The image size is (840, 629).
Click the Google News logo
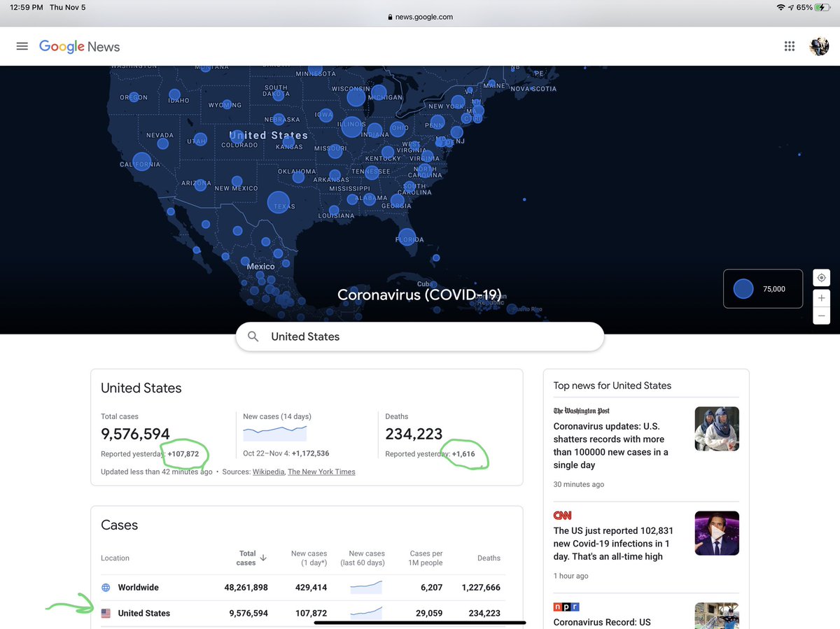(79, 47)
